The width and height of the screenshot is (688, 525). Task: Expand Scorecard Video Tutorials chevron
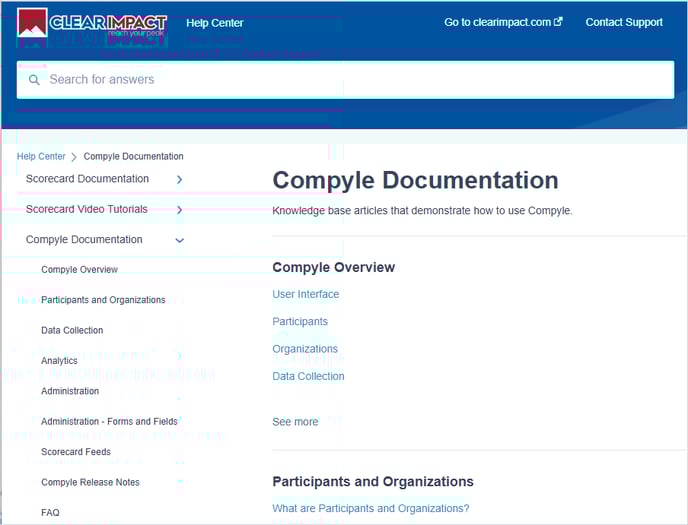click(x=179, y=210)
